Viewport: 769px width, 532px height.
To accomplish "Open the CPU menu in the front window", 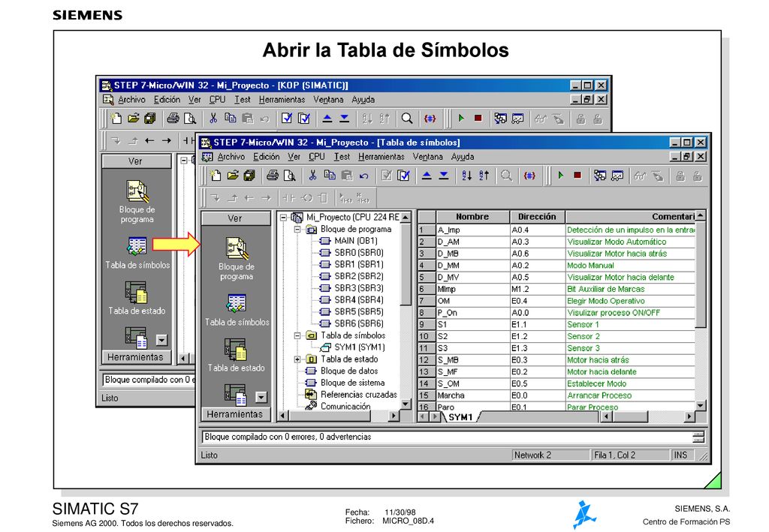I will point(317,157).
